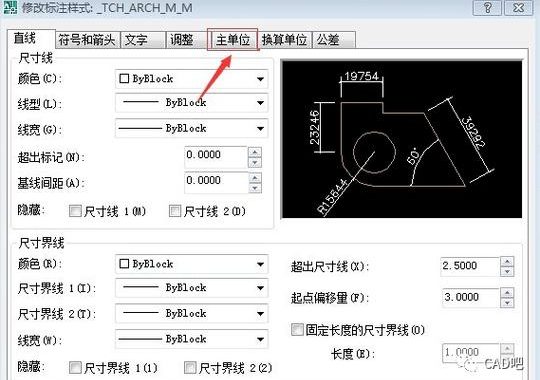
Task: Expand the 尺寸界线 1(I) linetype dropdown
Action: tap(191, 288)
